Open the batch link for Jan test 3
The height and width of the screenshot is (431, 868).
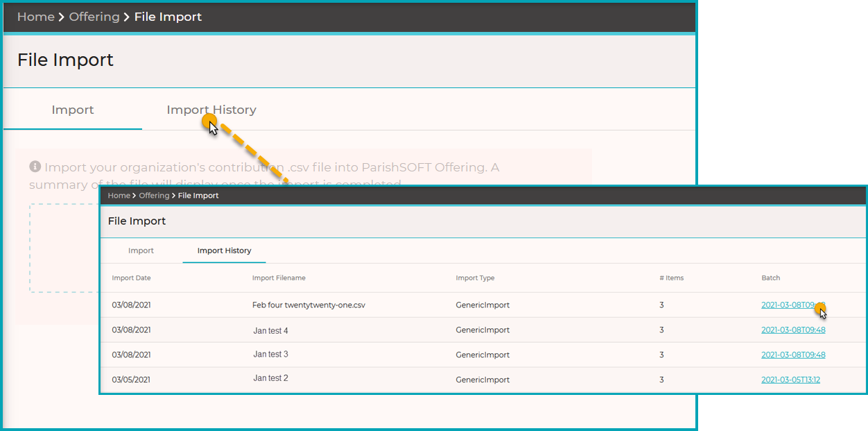coord(793,355)
